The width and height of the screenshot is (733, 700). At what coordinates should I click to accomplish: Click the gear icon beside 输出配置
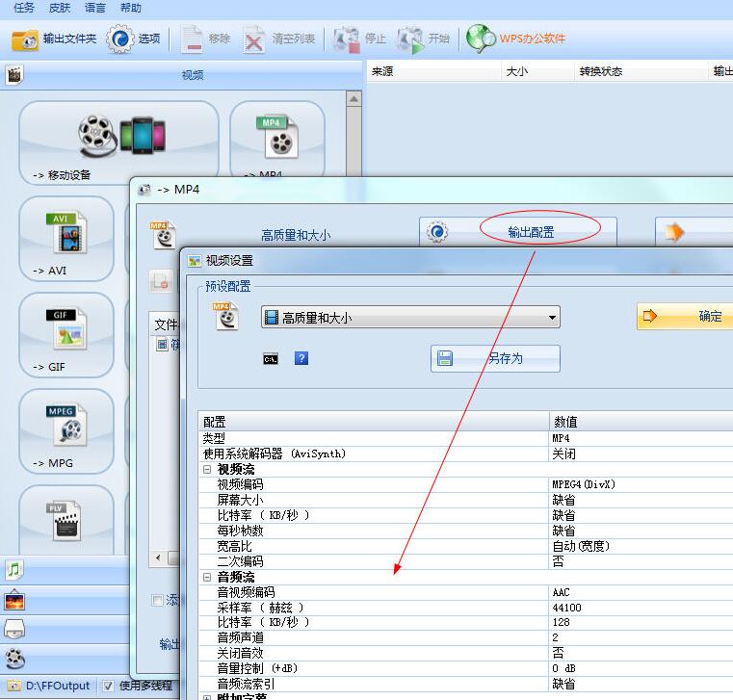(437, 232)
